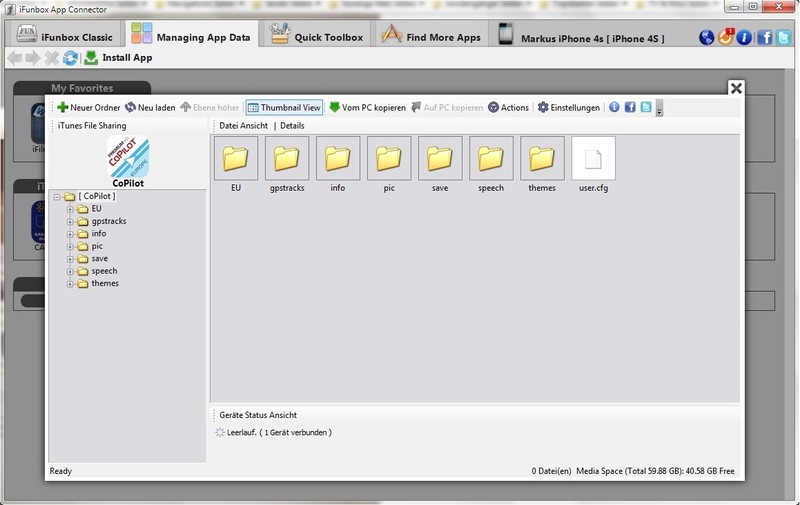Click the CoPilot app icon

[127, 158]
